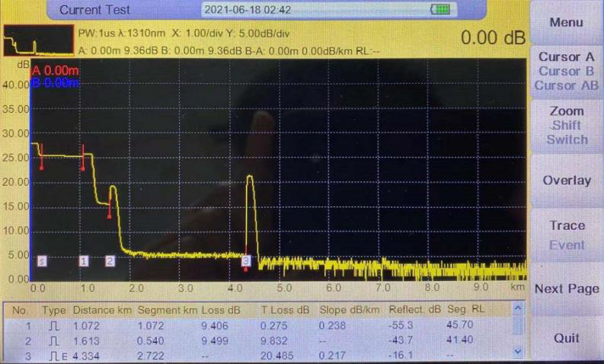Choose Shift mode
604x364 pixels.
click(x=567, y=126)
